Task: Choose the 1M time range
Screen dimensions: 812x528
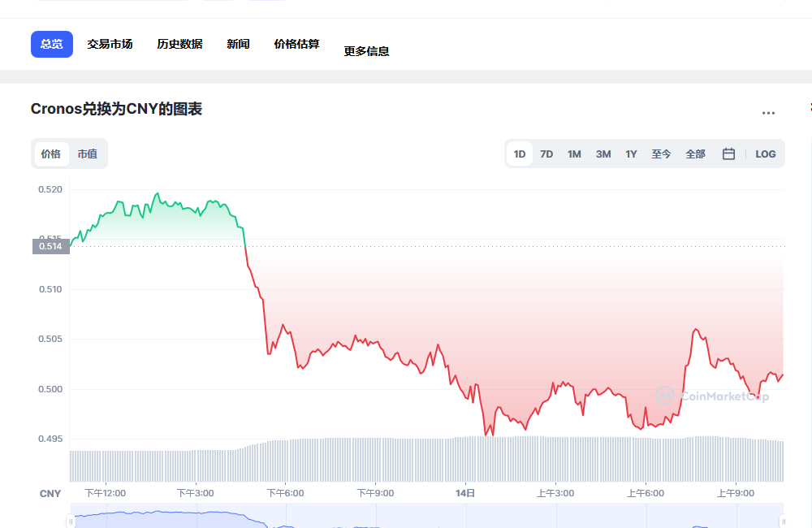Action: (574, 154)
